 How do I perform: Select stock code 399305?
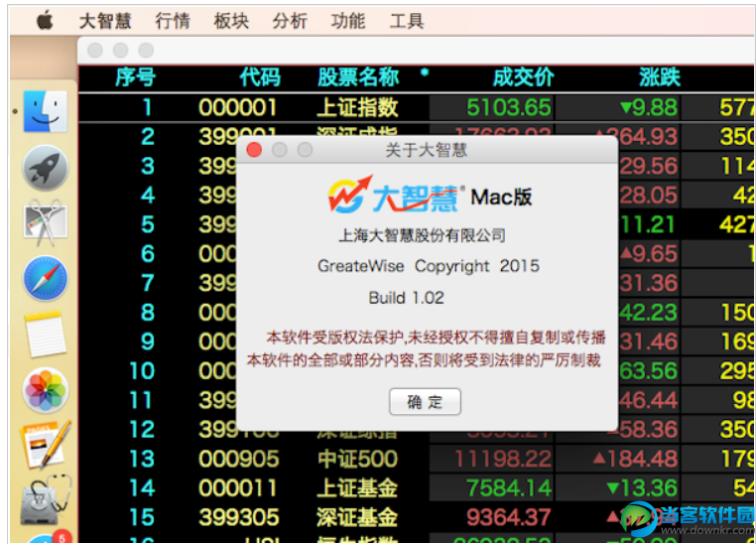pyautogui.click(x=239, y=517)
